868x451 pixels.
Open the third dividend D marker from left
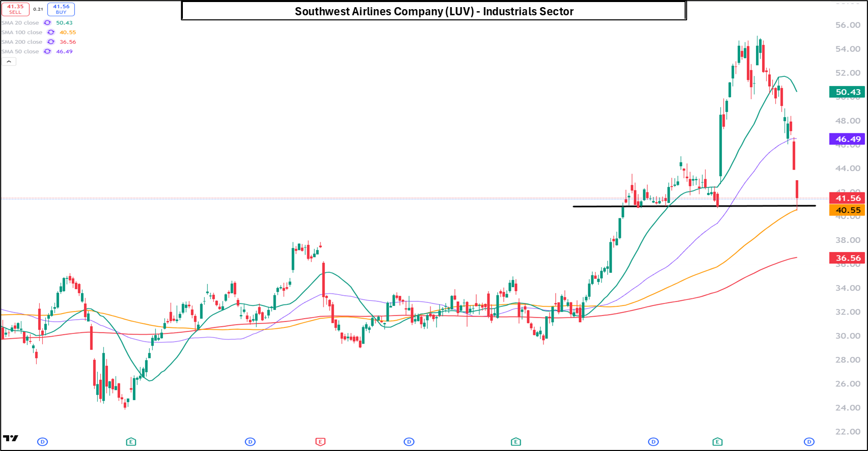(409, 442)
